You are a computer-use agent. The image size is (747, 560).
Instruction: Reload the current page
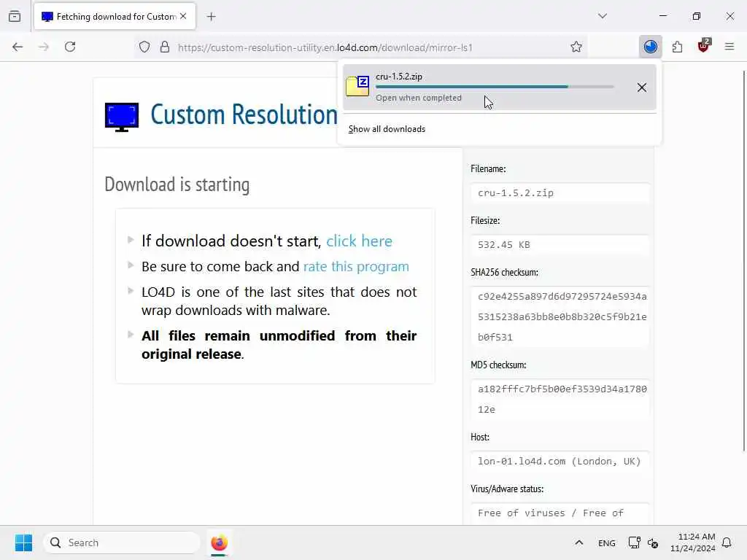pyautogui.click(x=71, y=47)
